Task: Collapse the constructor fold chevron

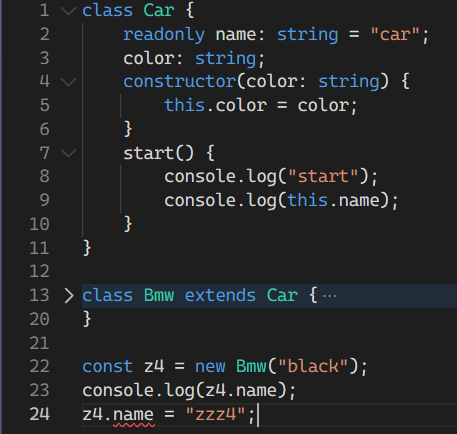Action: coord(69,82)
